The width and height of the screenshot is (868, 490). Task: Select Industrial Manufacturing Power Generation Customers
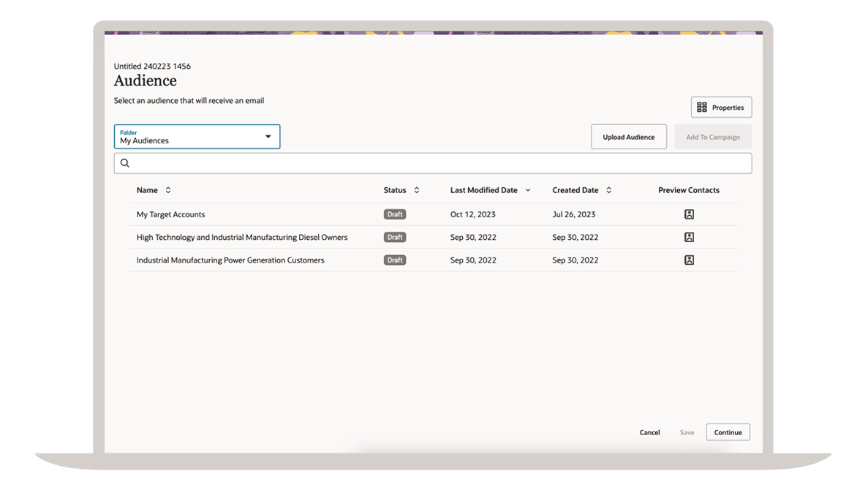[230, 260]
